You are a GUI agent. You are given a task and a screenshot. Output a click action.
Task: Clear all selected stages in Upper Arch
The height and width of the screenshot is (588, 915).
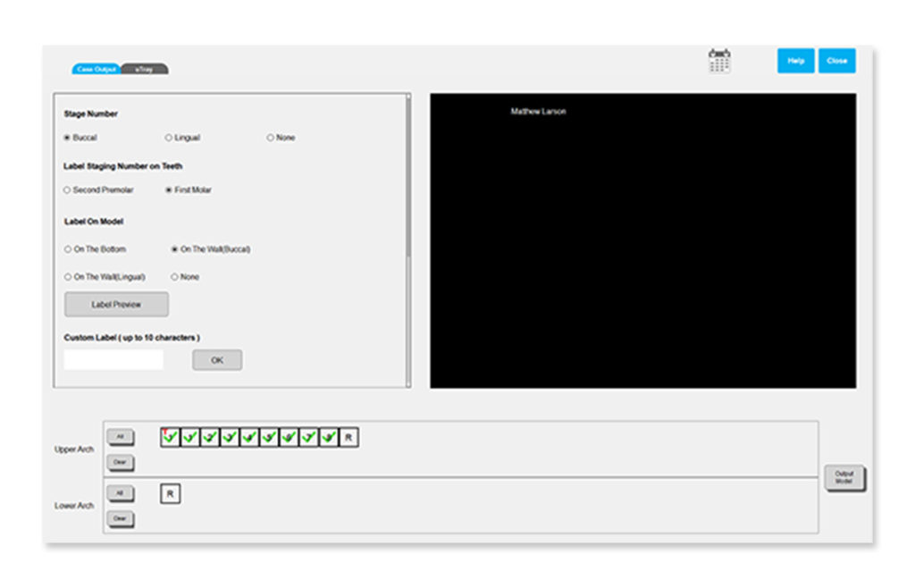click(121, 462)
